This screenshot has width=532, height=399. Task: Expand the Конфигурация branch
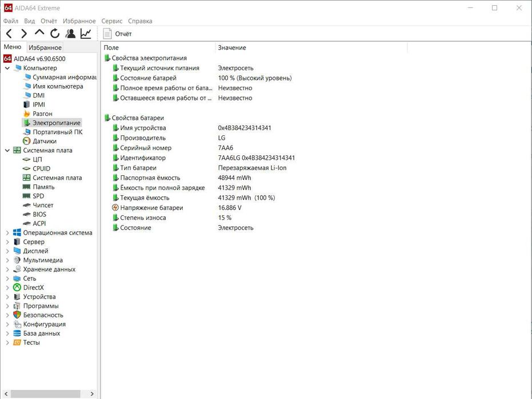coord(7,324)
